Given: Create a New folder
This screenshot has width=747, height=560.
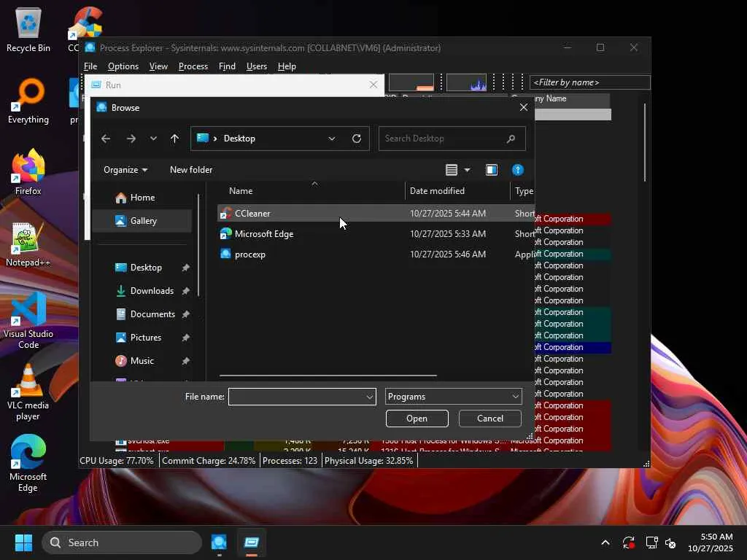Looking at the screenshot, I should coord(191,170).
